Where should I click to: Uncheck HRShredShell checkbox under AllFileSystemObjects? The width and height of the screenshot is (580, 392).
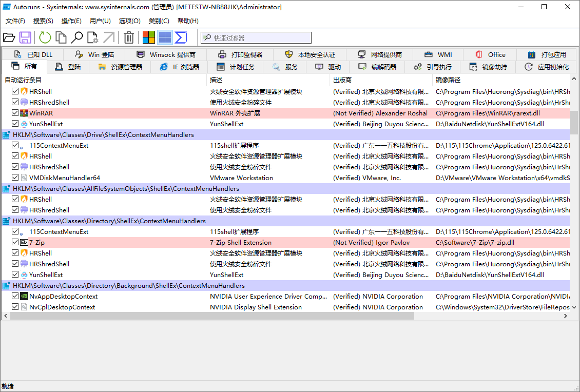click(15, 210)
